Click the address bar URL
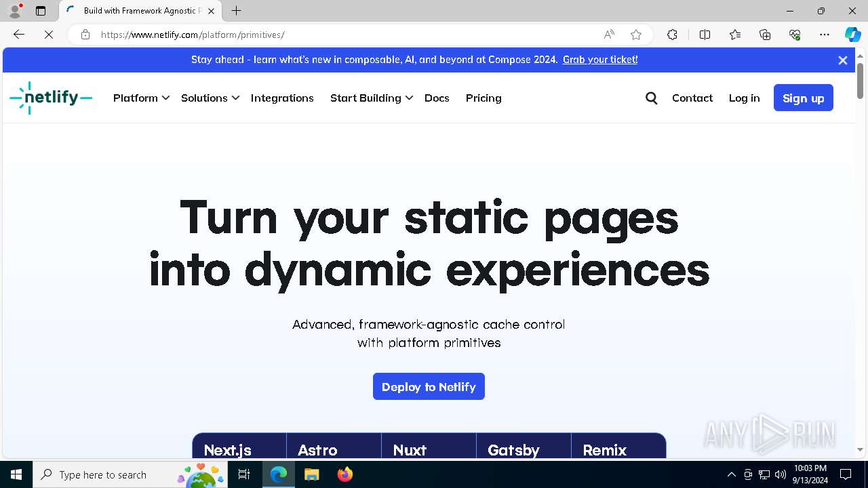The image size is (868, 488). click(193, 35)
